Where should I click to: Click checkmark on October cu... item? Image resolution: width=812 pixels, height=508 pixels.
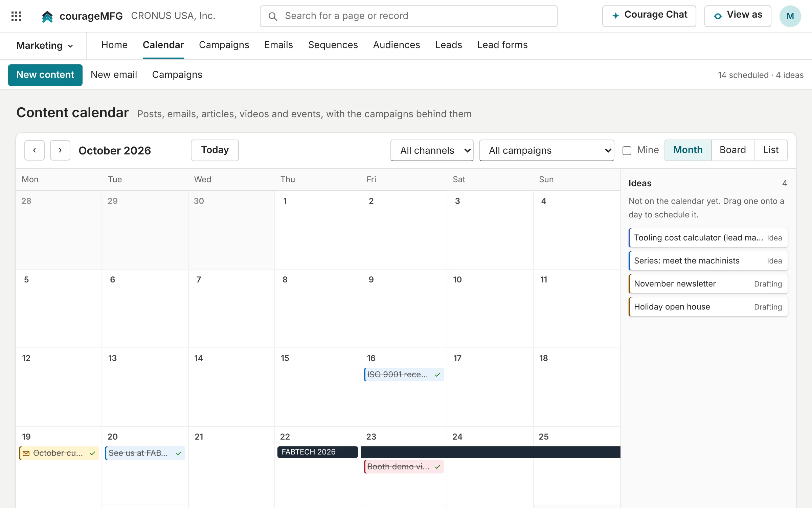[92, 453]
